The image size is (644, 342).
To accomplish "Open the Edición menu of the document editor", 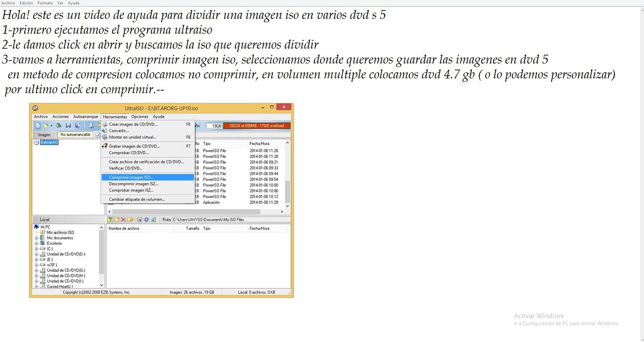I will [26, 3].
